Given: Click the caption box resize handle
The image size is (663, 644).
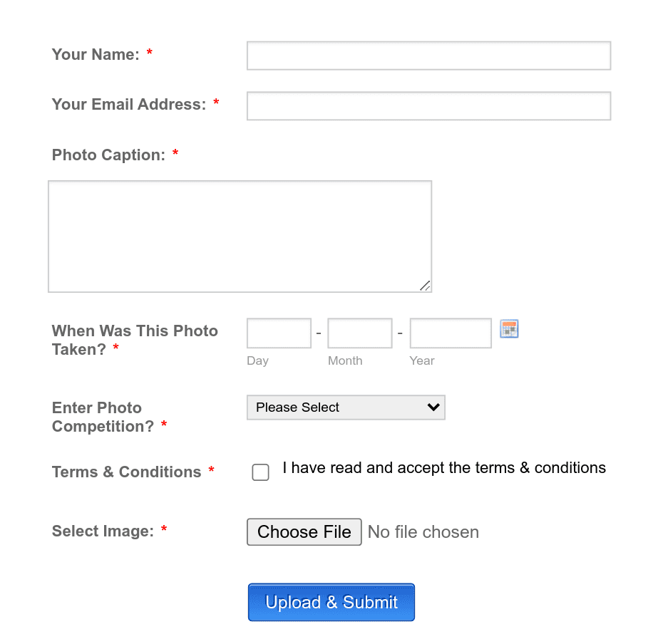Looking at the screenshot, I should tap(425, 286).
